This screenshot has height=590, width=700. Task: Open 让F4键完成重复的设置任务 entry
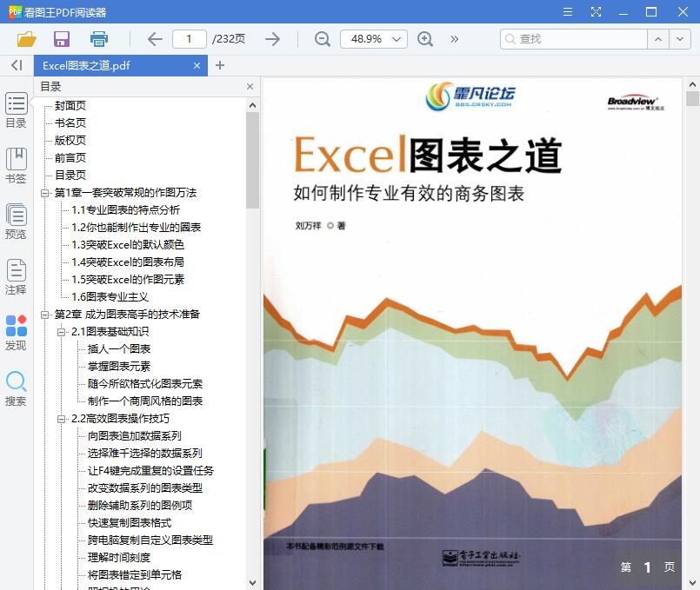pyautogui.click(x=151, y=471)
